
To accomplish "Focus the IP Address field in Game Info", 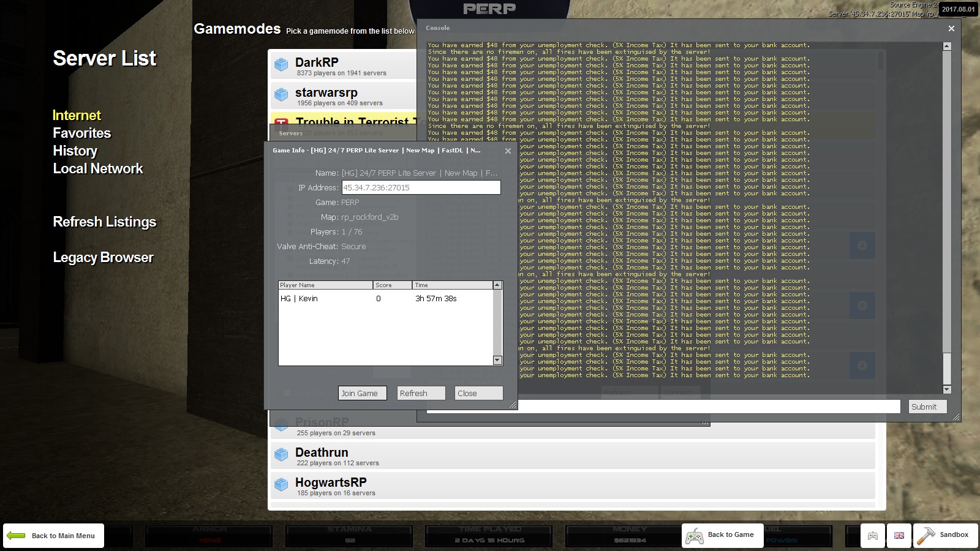I will tap(421, 187).
